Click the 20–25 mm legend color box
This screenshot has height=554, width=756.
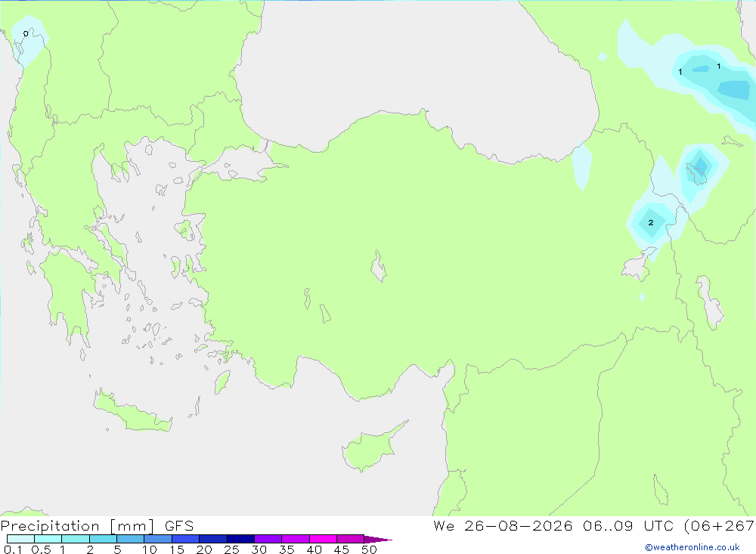[213, 539]
